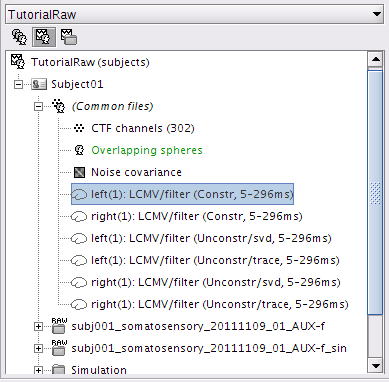Click the scrollbar down arrow
The width and height of the screenshot is (389, 382).
tap(376, 366)
